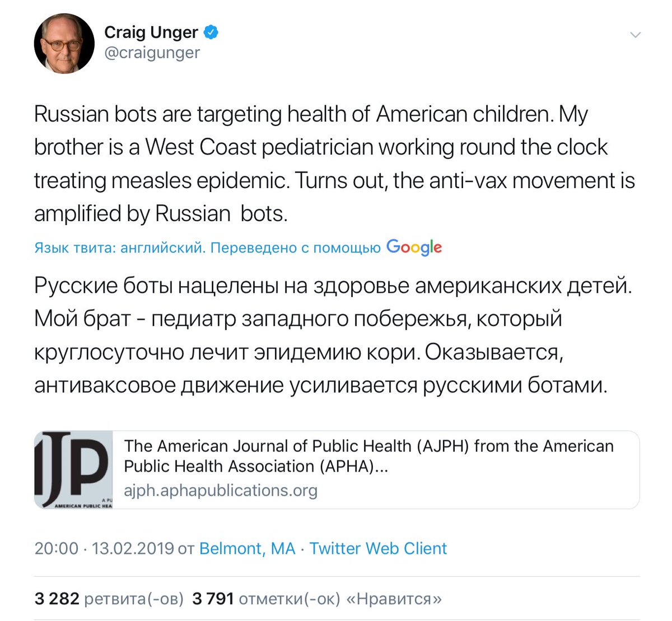Viewport: 672px width, 621px height.
Task: Open the tweet options chevron menu
Action: [x=635, y=35]
